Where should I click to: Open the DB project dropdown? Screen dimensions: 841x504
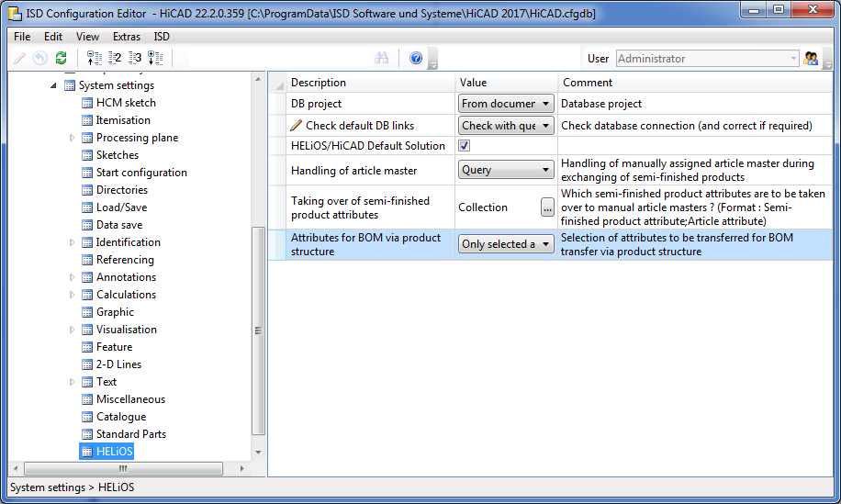(506, 104)
